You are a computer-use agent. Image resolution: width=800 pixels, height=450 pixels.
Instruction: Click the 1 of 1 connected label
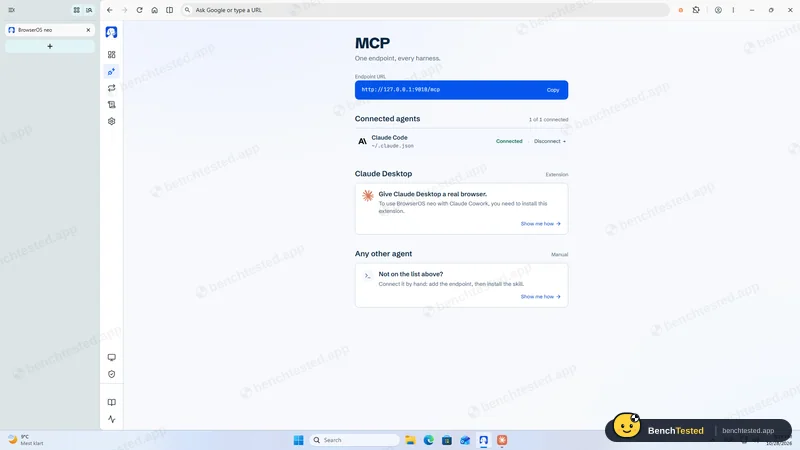pos(548,119)
